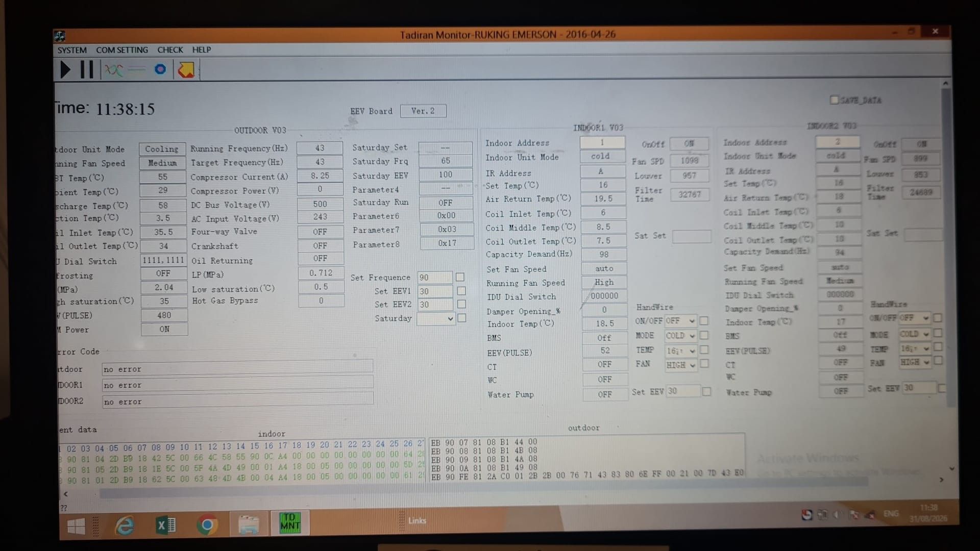Screen dimensions: 980x551
Task: Open INDOOR1 HandWire TEMP dropdown
Action: pos(680,350)
